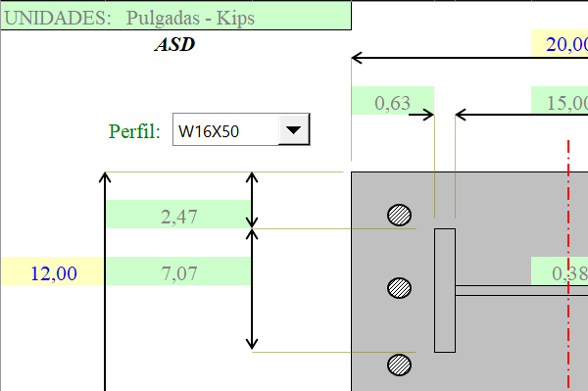588x391 pixels.
Task: Select the green 15,00 value cell
Action: (560, 101)
